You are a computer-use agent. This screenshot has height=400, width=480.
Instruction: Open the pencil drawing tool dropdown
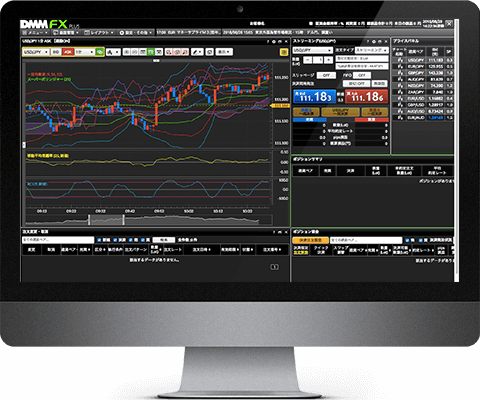(x=197, y=52)
